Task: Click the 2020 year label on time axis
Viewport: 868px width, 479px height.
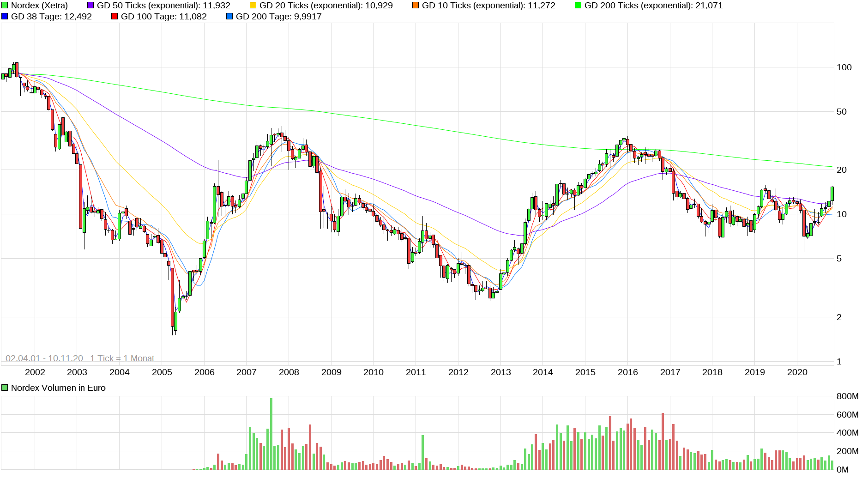Action: point(797,372)
